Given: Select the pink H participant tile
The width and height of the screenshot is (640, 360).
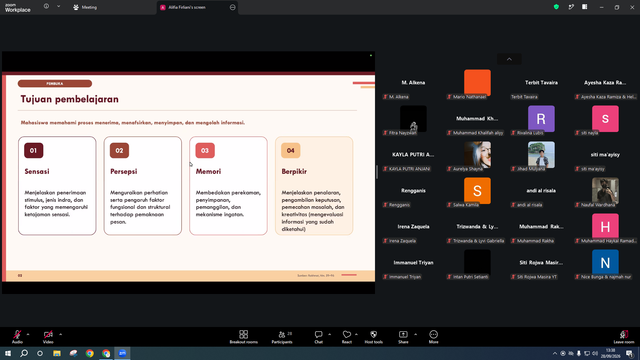Looking at the screenshot, I should point(605,227).
